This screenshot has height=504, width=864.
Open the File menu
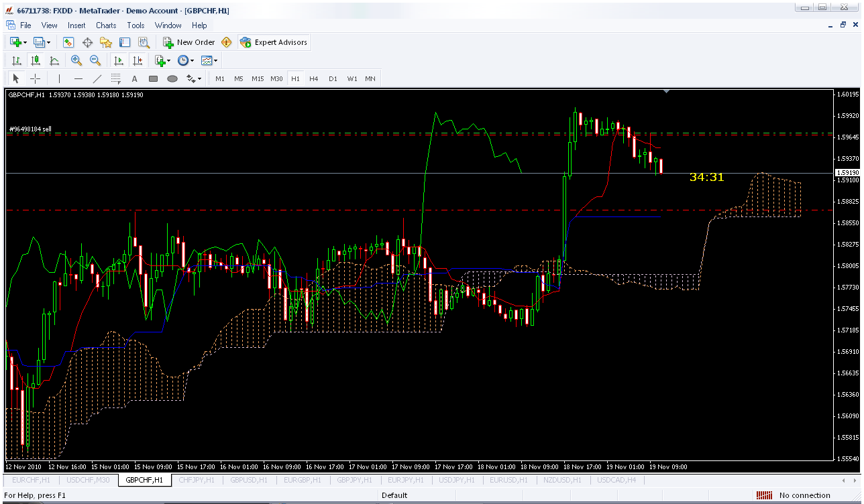tap(25, 25)
